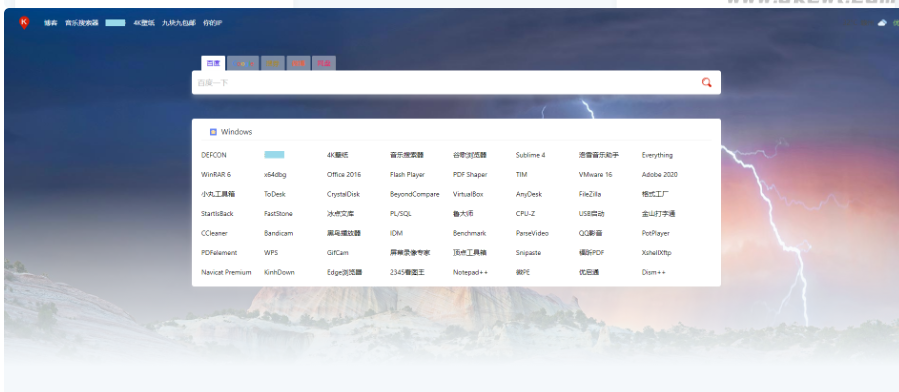The height and width of the screenshot is (392, 899).
Task: Click the red K site logo
Action: pyautogui.click(x=24, y=23)
